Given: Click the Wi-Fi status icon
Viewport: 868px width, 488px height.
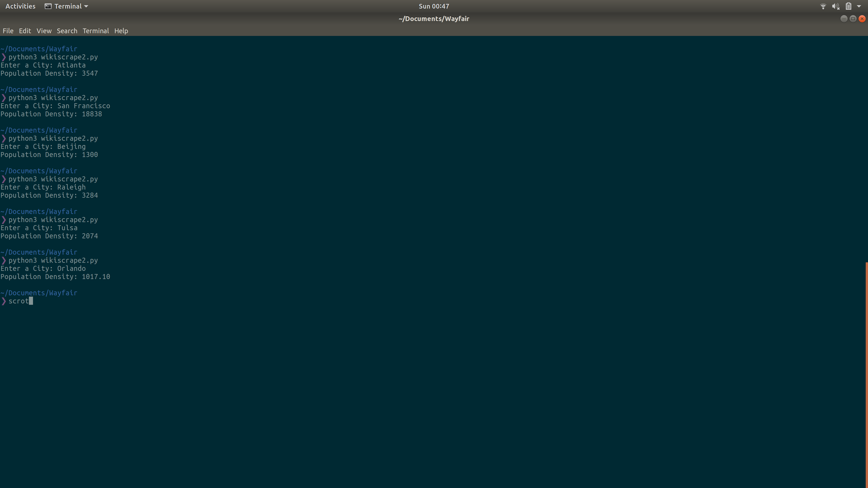Looking at the screenshot, I should click(823, 6).
